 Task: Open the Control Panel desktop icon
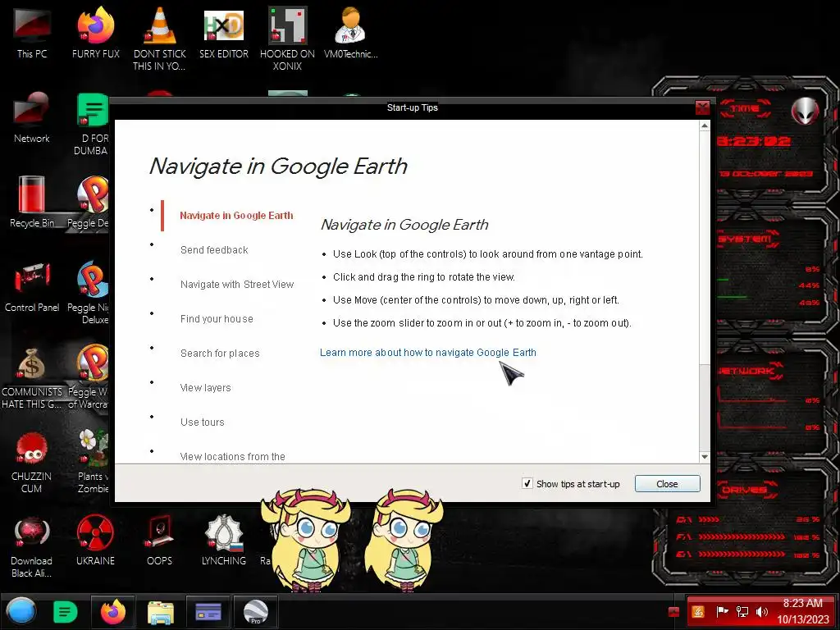click(x=32, y=286)
